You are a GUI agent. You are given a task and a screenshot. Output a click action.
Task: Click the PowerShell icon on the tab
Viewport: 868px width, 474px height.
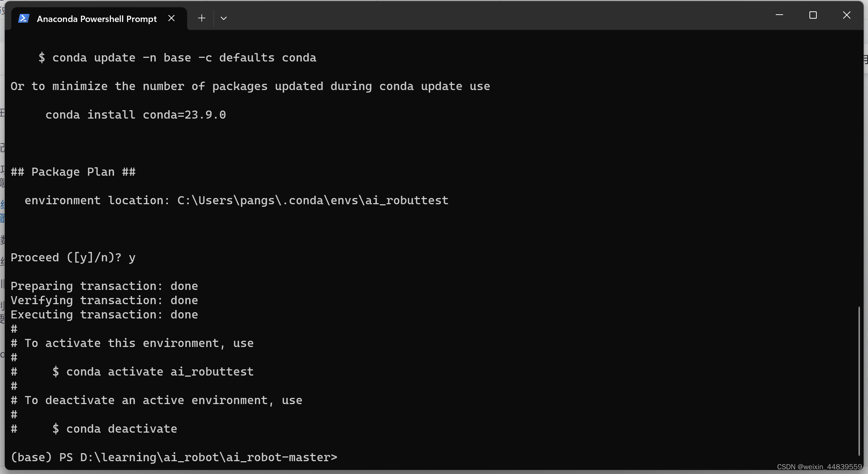tap(24, 18)
